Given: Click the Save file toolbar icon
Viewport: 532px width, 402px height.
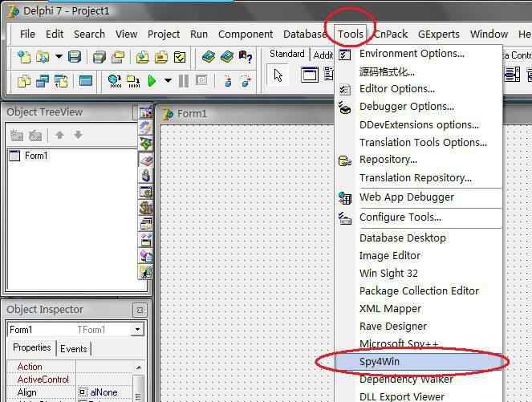Looking at the screenshot, I should [x=75, y=57].
